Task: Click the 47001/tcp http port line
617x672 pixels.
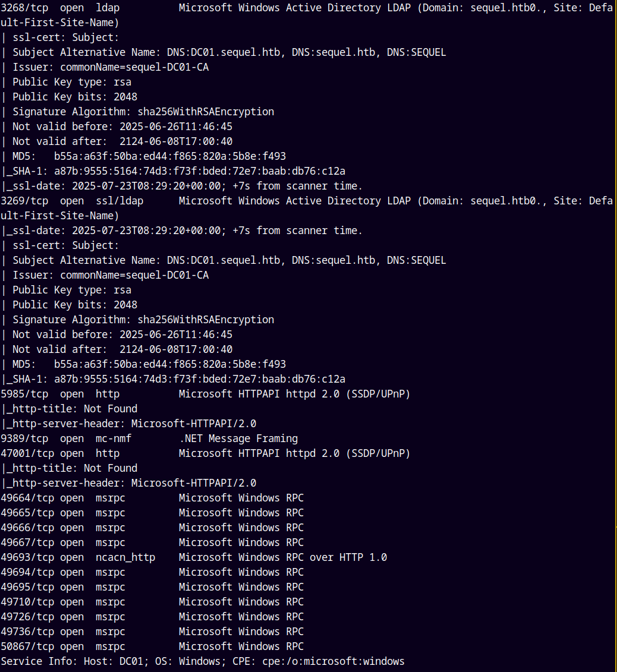Action: 206,453
